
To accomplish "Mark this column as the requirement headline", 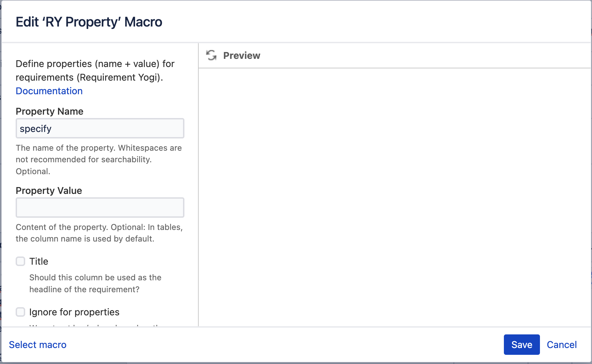I will tap(20, 261).
